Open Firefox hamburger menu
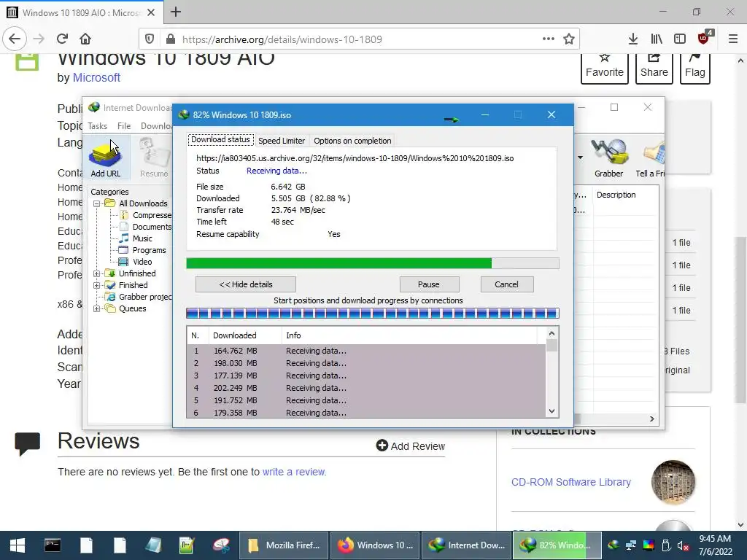Screen dimensions: 747x560 [733, 39]
